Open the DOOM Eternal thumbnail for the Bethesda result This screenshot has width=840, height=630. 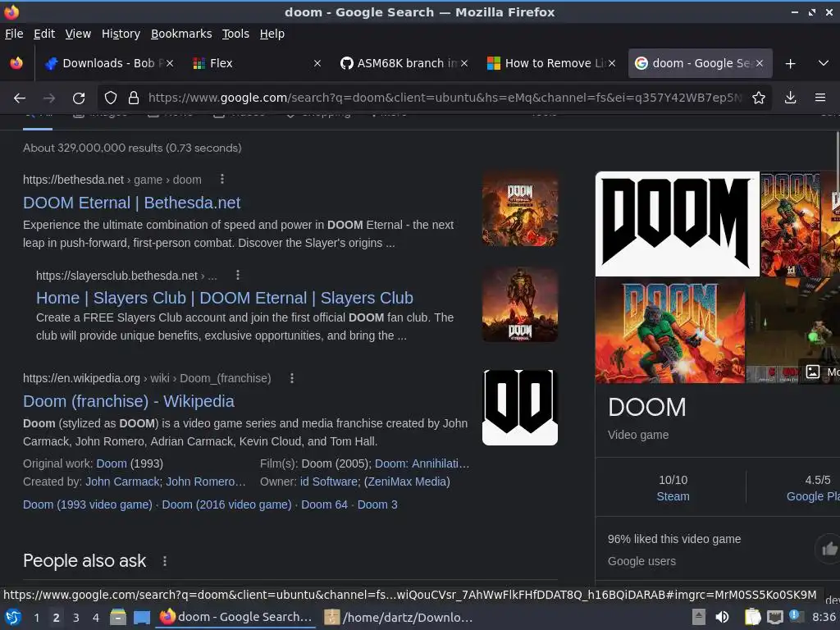(x=519, y=209)
